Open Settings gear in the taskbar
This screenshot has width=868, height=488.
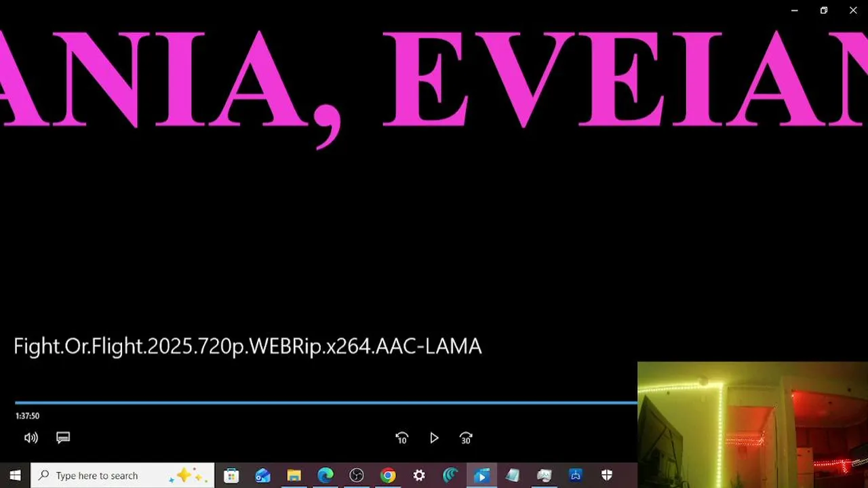coord(419,475)
